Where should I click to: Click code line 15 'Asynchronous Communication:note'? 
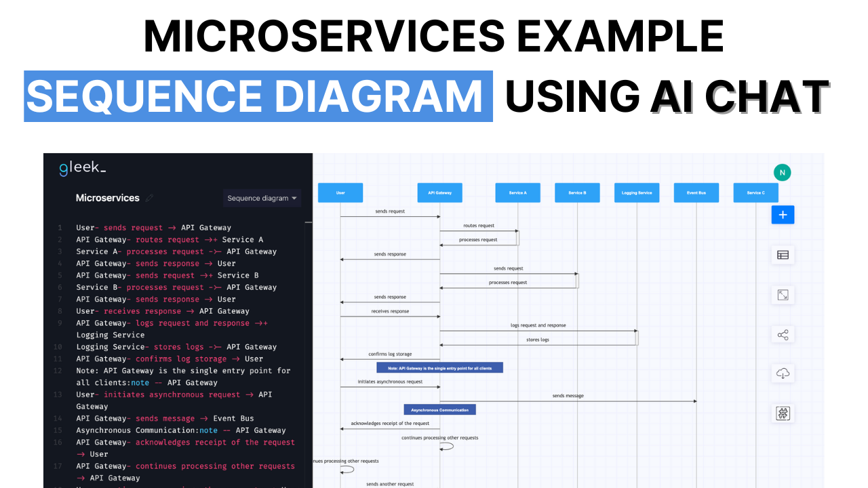[181, 430]
